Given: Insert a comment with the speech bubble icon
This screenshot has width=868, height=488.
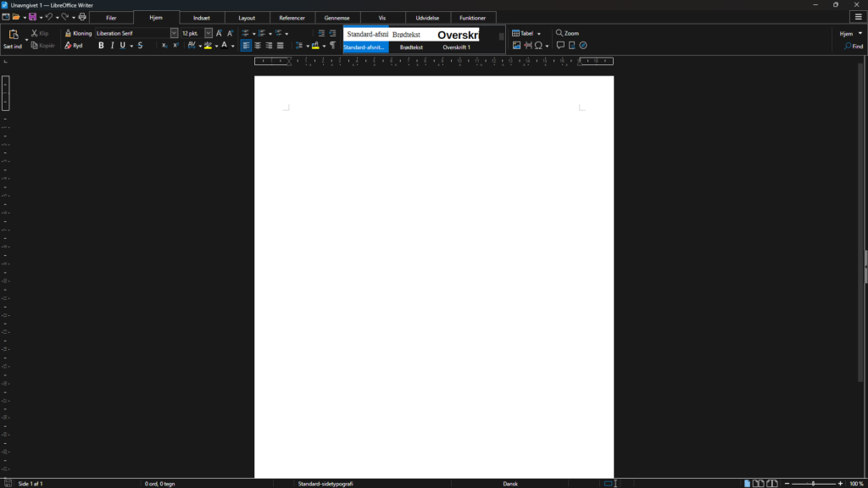Looking at the screenshot, I should (560, 46).
